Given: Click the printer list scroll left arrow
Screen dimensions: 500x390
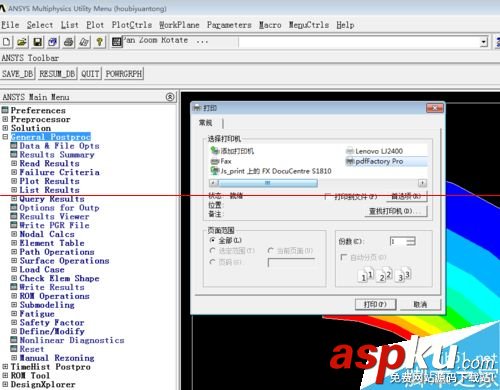Looking at the screenshot, I should (214, 183).
